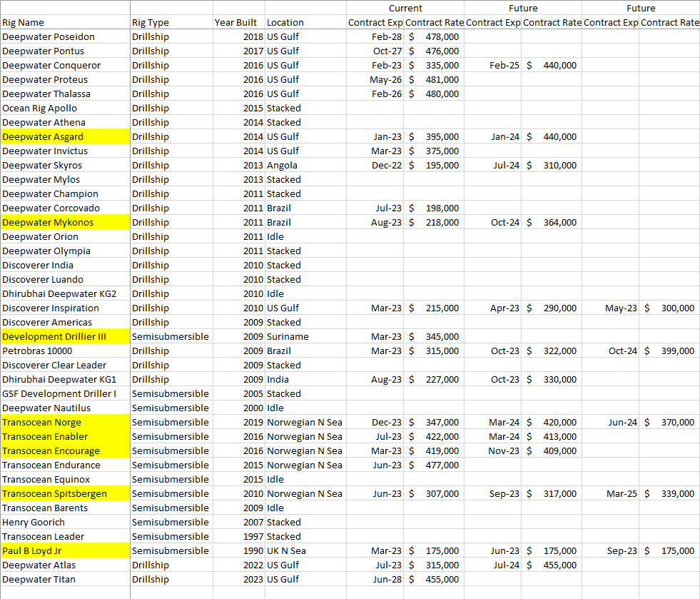Select Deepwater Corcovado's 198,000 rate cell
700x599 pixels.
click(433, 208)
